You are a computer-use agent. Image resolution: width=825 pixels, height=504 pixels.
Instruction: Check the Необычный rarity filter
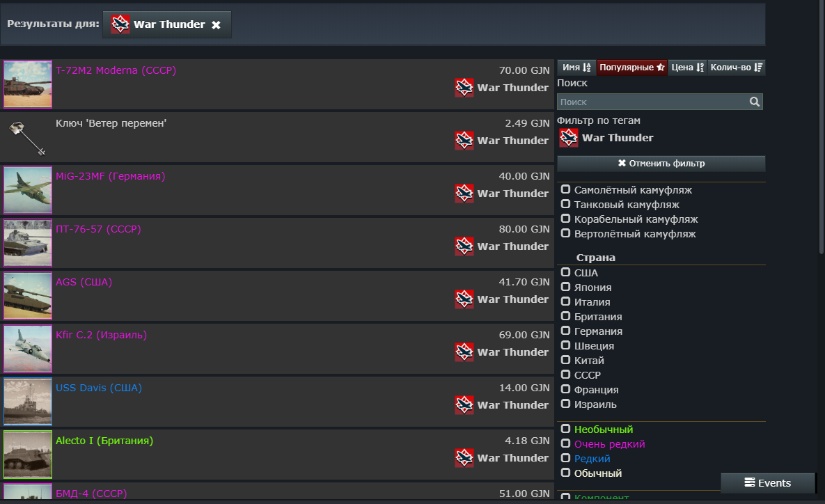pyautogui.click(x=565, y=430)
